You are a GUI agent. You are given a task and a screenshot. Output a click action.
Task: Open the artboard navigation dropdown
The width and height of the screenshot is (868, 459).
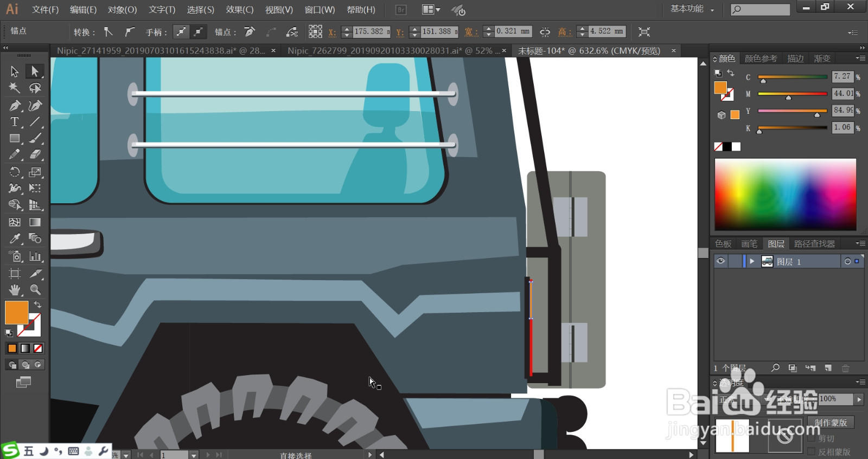(194, 455)
